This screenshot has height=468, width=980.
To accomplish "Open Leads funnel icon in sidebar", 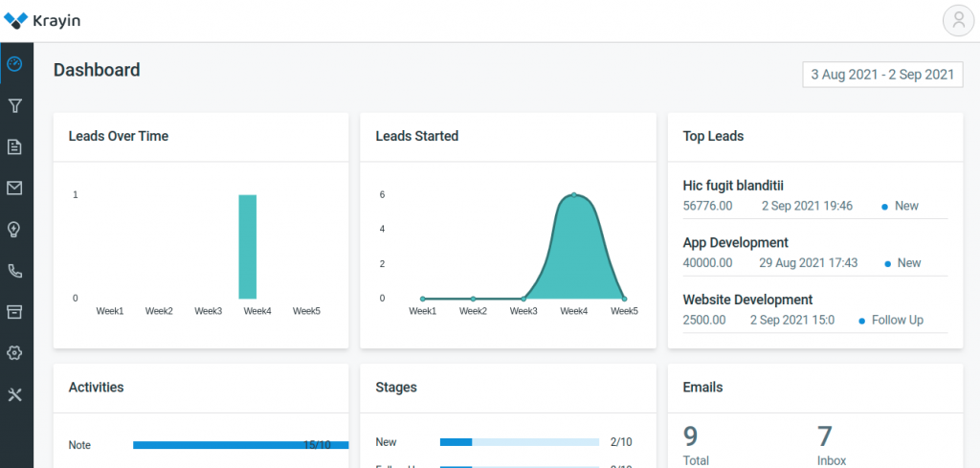I will pyautogui.click(x=15, y=105).
